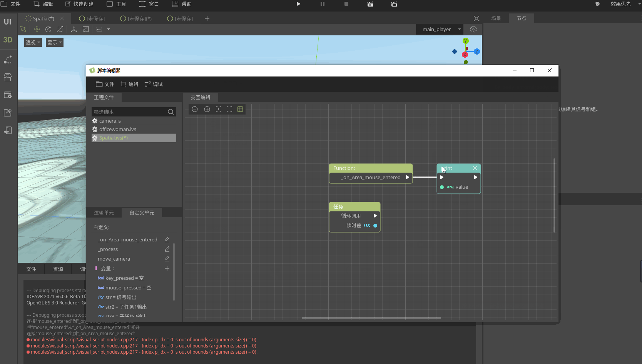Image resolution: width=642 pixels, height=364 pixels.
Task: Switch to UI workspace mode
Action: 8,22
